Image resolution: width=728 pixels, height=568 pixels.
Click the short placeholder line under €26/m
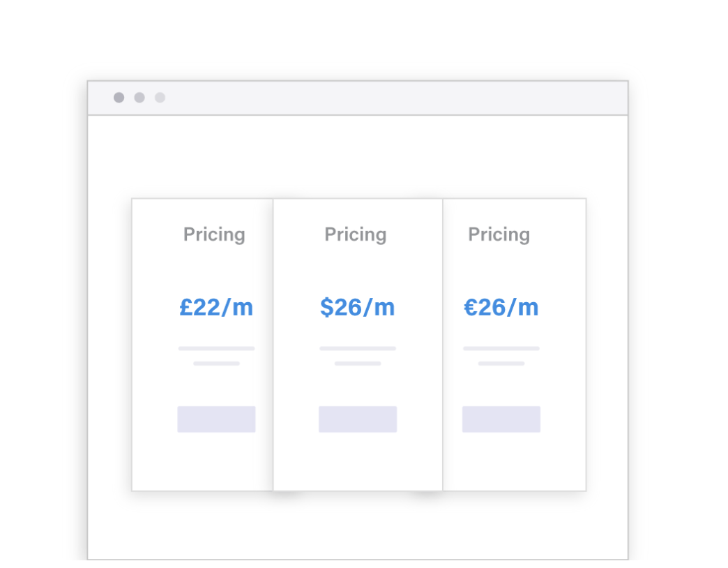(x=501, y=364)
